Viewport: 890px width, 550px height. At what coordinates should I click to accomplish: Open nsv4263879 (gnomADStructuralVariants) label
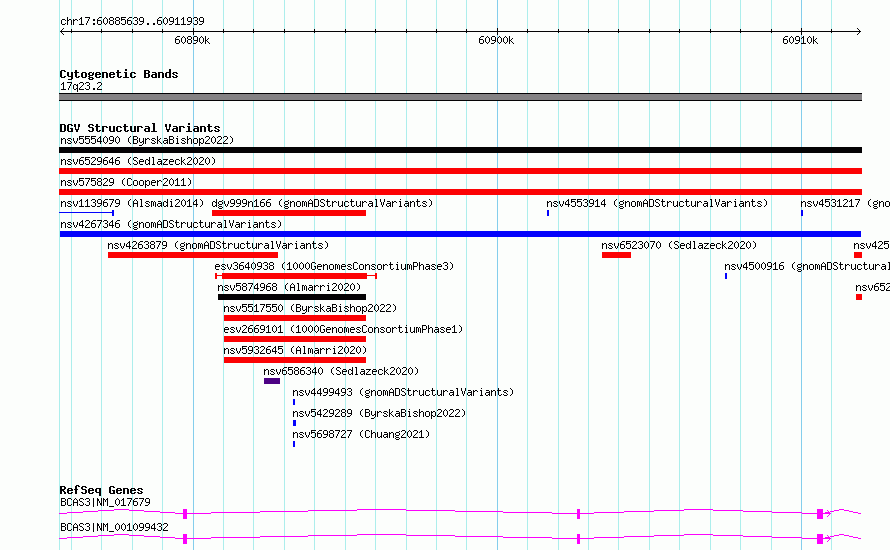218,245
